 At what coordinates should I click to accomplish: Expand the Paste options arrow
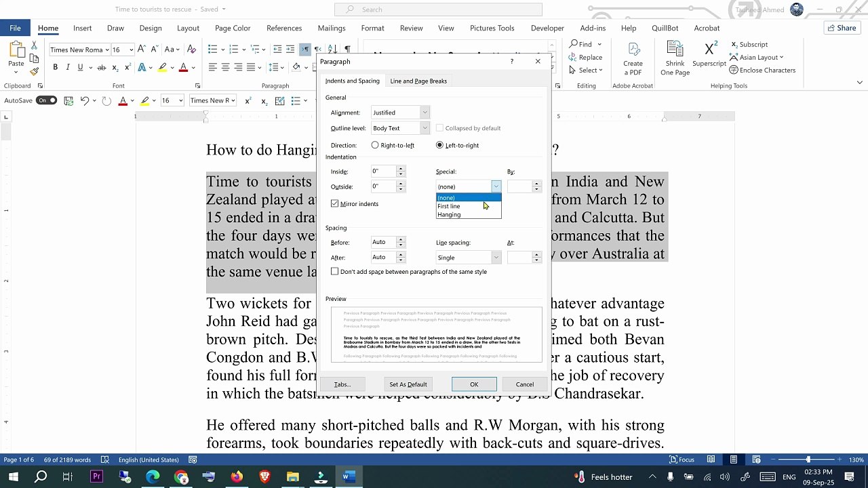click(16, 72)
